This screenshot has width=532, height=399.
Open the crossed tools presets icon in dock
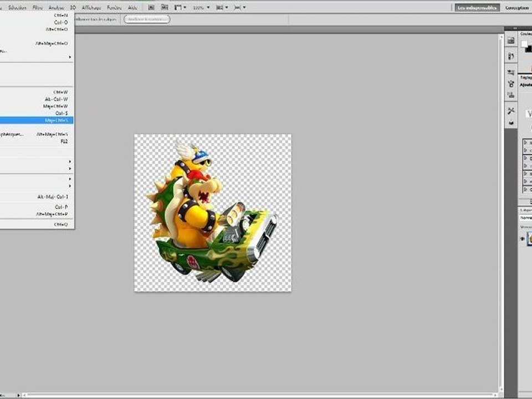pyautogui.click(x=511, y=111)
